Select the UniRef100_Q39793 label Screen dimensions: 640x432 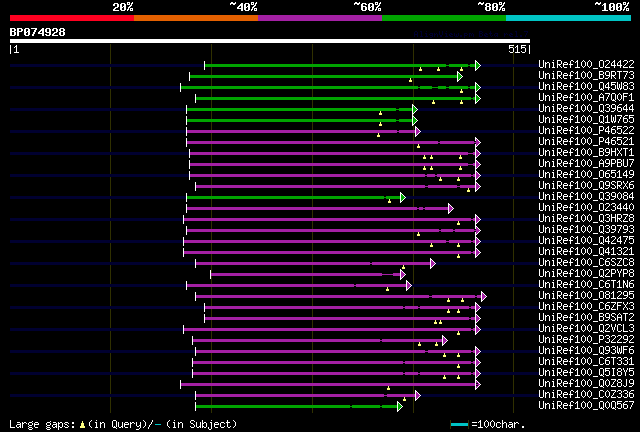pos(586,230)
